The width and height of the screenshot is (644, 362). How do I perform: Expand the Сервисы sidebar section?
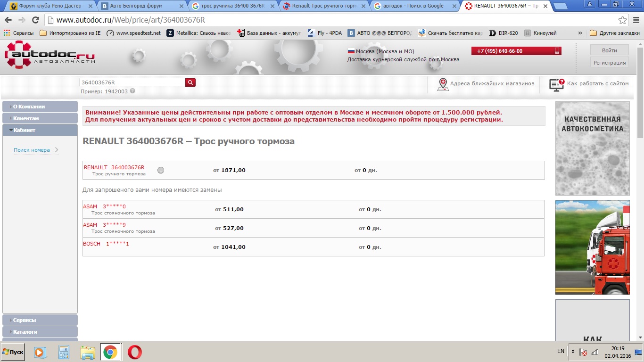pos(40,320)
